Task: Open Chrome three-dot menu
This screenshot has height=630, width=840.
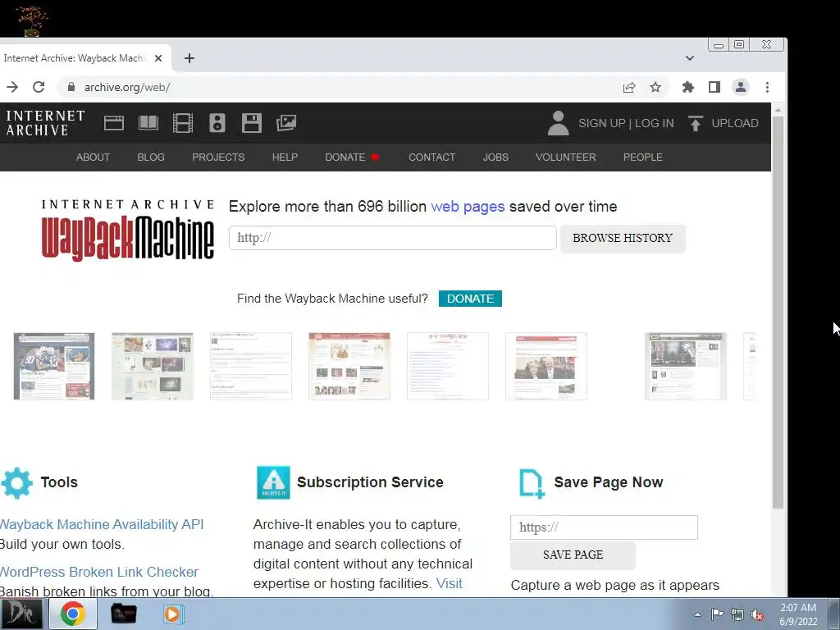Action: [767, 87]
